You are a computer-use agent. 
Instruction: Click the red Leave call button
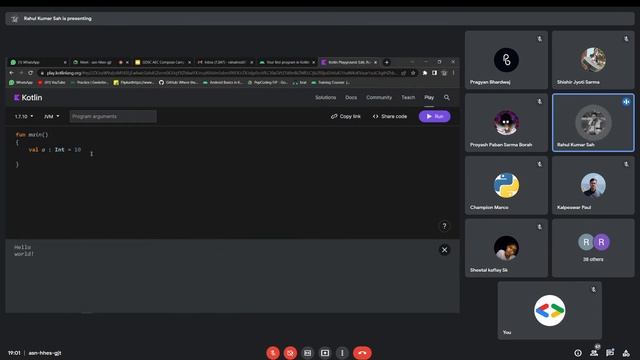pos(362,353)
